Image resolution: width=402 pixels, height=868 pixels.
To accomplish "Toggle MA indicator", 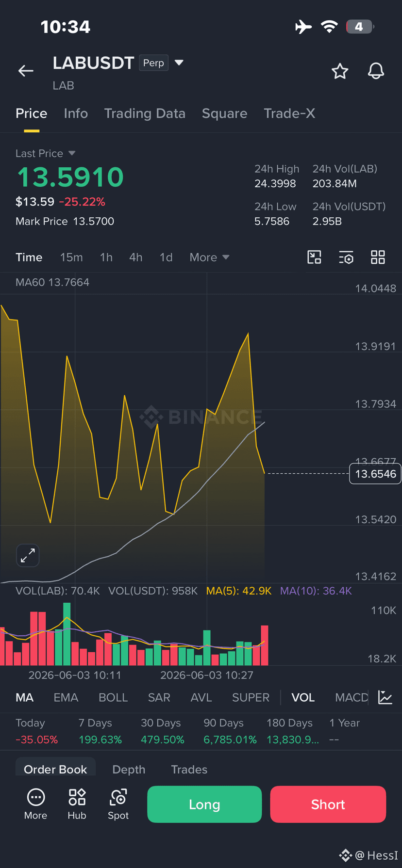I will [x=25, y=697].
